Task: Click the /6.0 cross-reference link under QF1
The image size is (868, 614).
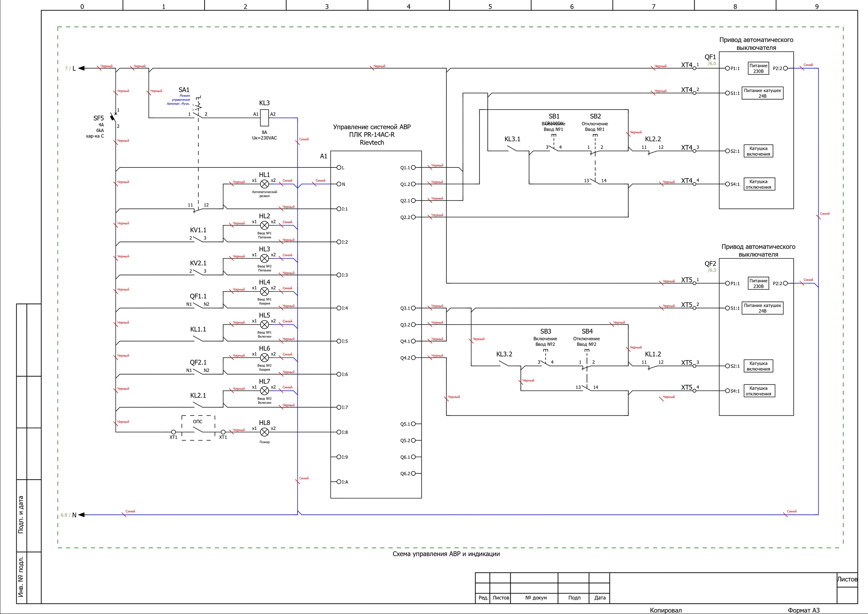Action: (x=712, y=64)
